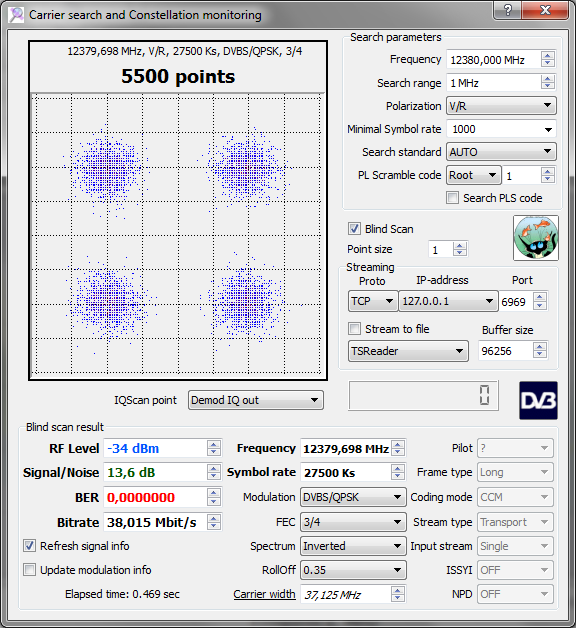The height and width of the screenshot is (628, 576).
Task: Open Spectrum Inverted dropdown
Action: point(353,546)
